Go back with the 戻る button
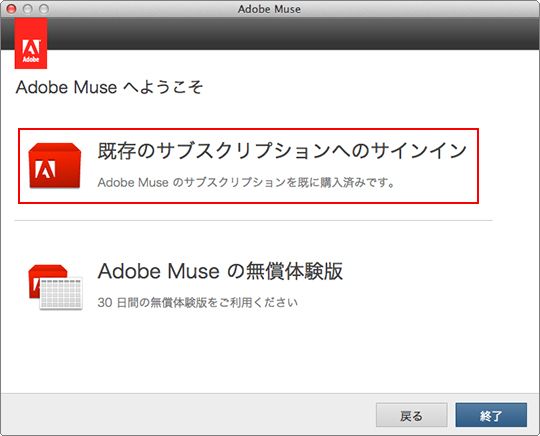The height and width of the screenshot is (436, 540). point(412,415)
